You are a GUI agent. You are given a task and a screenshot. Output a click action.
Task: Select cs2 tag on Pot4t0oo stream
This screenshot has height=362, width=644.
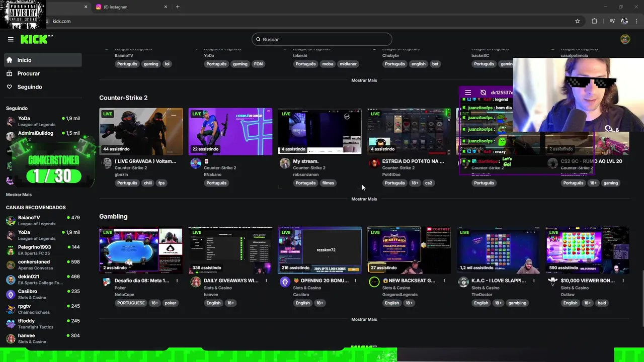pyautogui.click(x=429, y=183)
